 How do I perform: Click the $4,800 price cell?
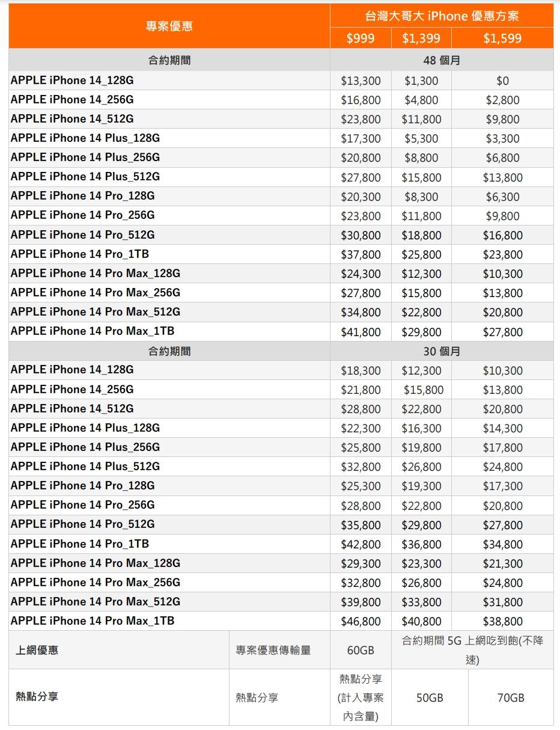(421, 100)
